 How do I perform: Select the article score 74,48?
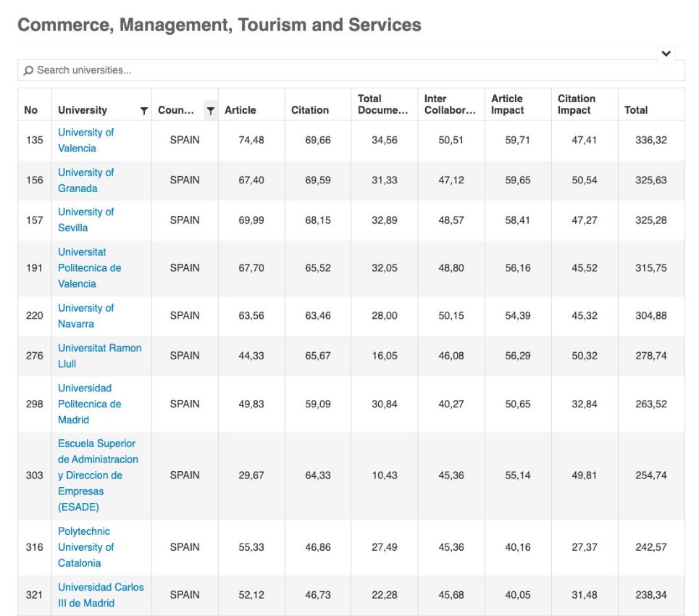[251, 140]
